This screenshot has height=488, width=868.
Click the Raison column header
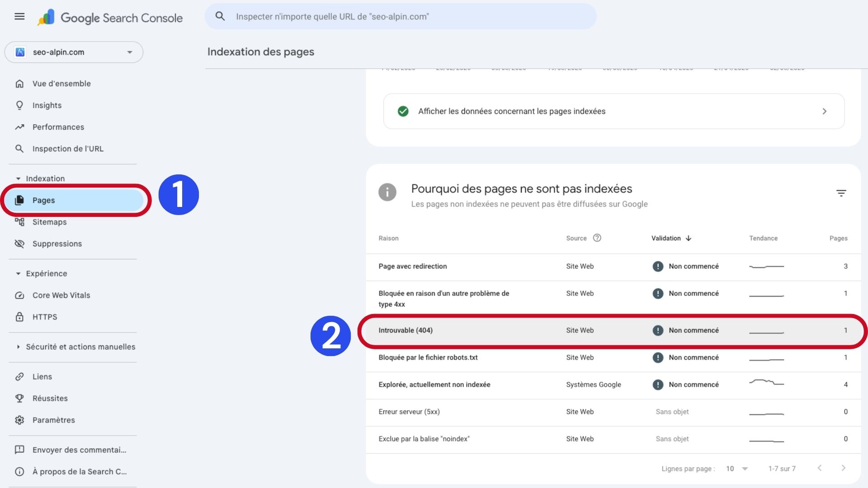point(389,238)
